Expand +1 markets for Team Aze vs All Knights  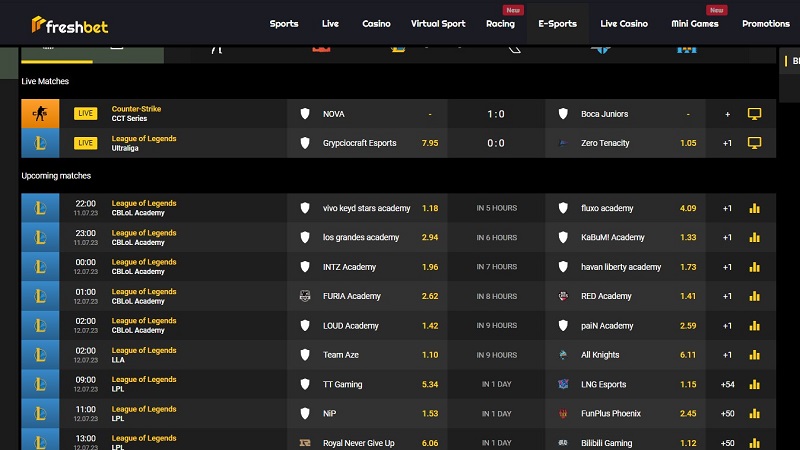727,355
